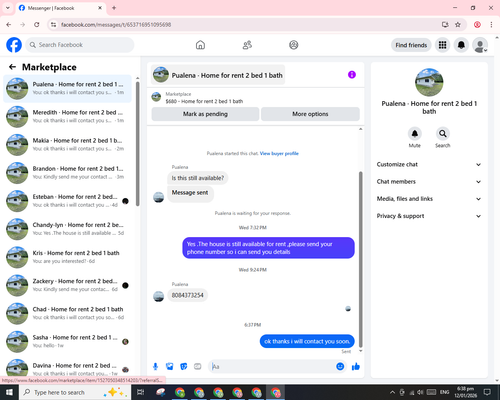Click the Facebook logo icon
500x400 pixels.
coord(14,45)
